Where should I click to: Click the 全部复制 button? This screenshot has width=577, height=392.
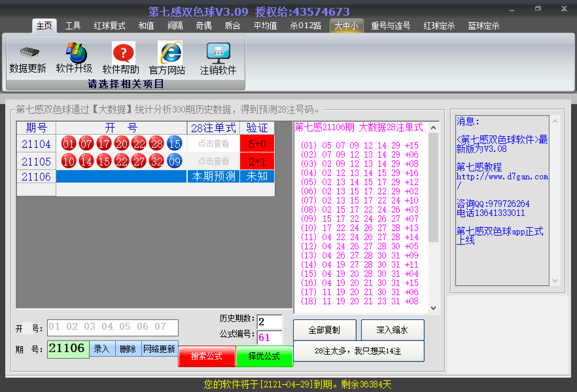click(x=324, y=330)
